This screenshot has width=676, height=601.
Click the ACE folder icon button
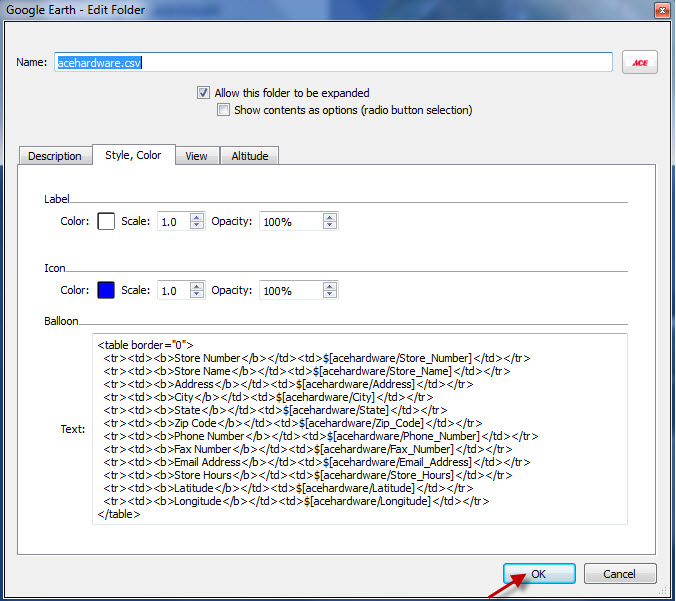pos(639,63)
